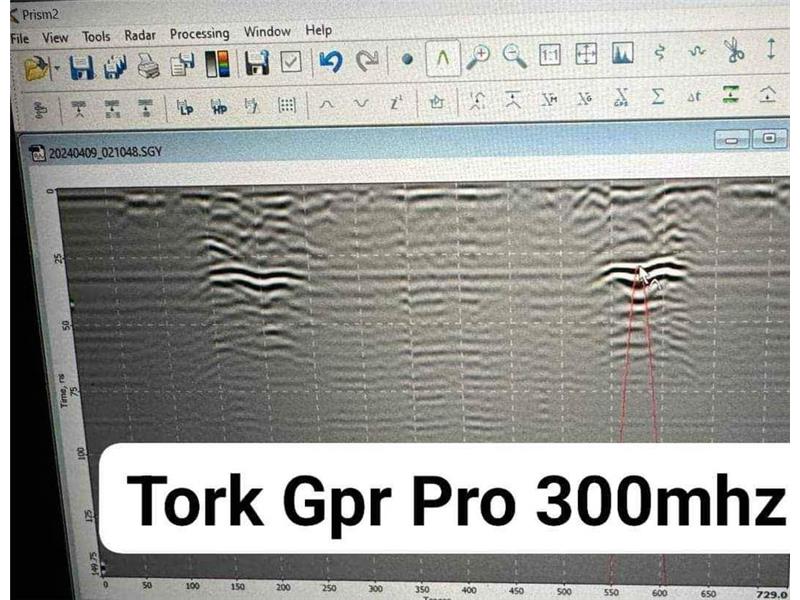
Task: Click the blue save floppy icon
Action: pos(82,67)
